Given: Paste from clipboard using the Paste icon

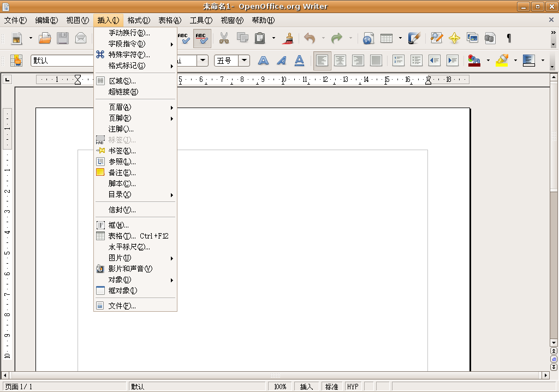Looking at the screenshot, I should pyautogui.click(x=260, y=38).
